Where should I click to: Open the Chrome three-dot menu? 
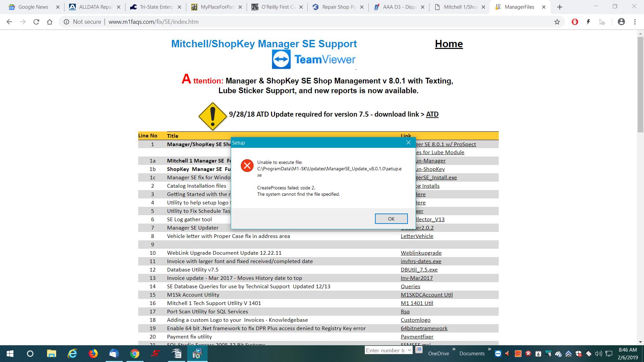635,22
